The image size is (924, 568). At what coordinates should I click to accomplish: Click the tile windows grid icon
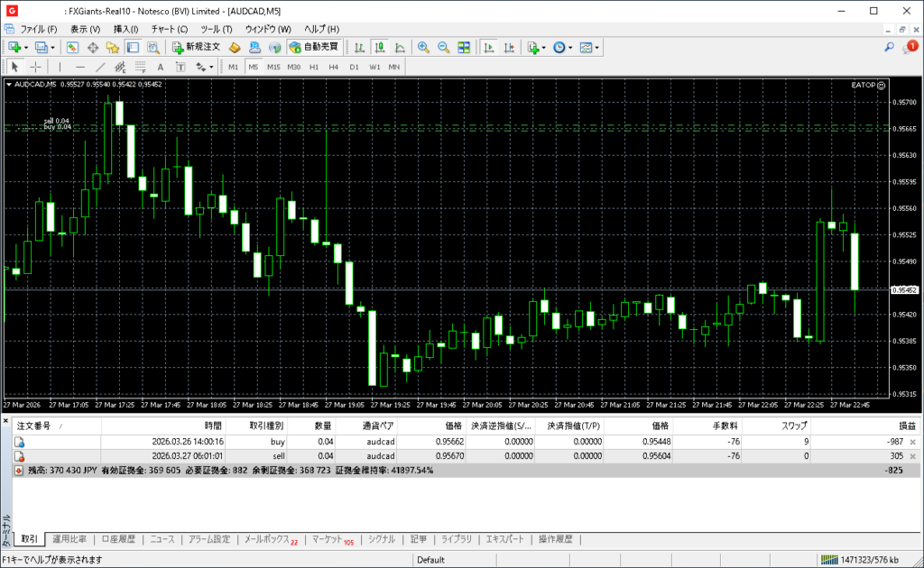[x=464, y=47]
